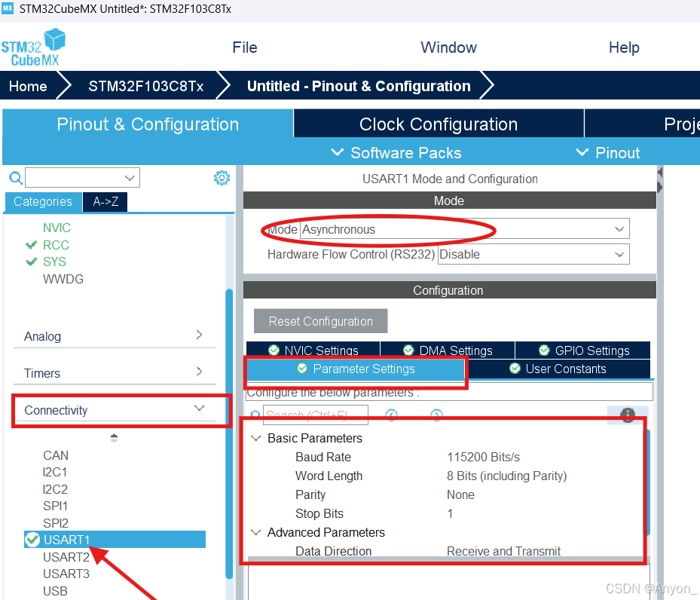Select SPI1 peripheral
The height and width of the screenshot is (600, 700).
tap(55, 506)
